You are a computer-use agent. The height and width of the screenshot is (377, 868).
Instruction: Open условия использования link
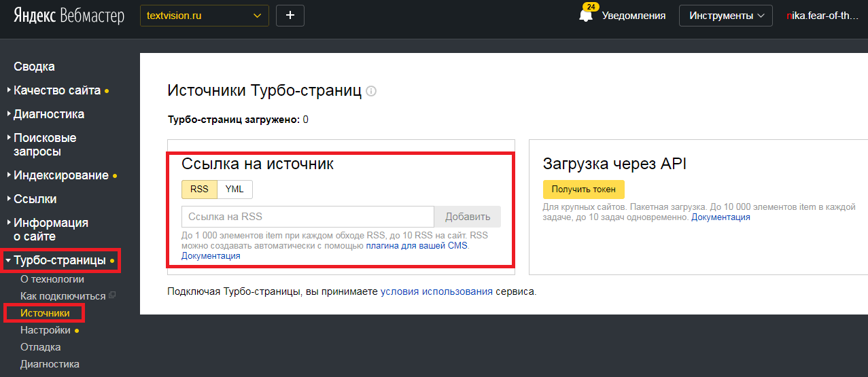(x=436, y=291)
